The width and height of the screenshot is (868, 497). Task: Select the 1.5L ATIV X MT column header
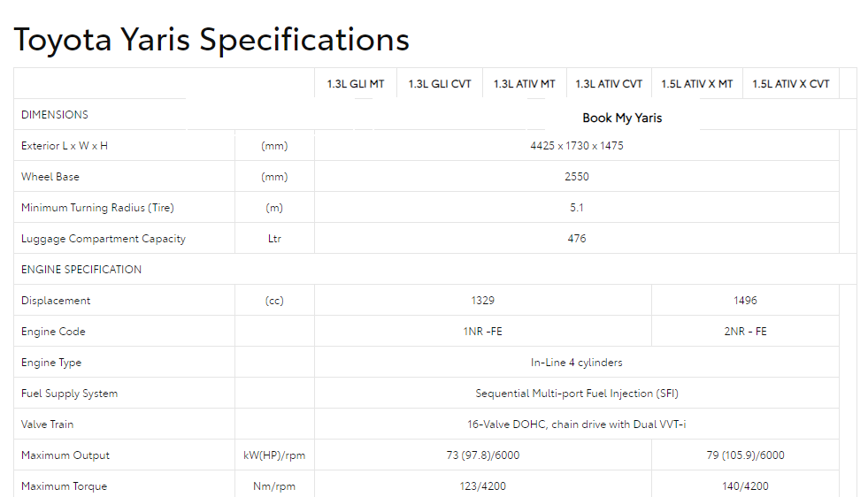tap(697, 84)
